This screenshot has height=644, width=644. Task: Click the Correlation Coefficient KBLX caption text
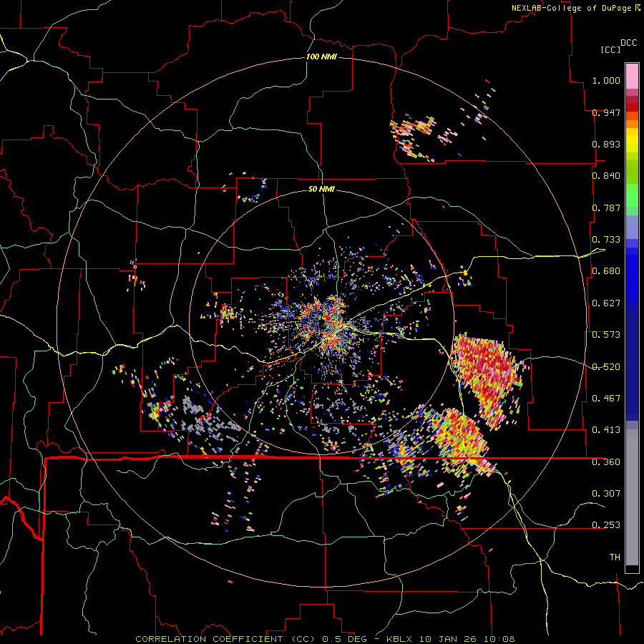click(325, 639)
